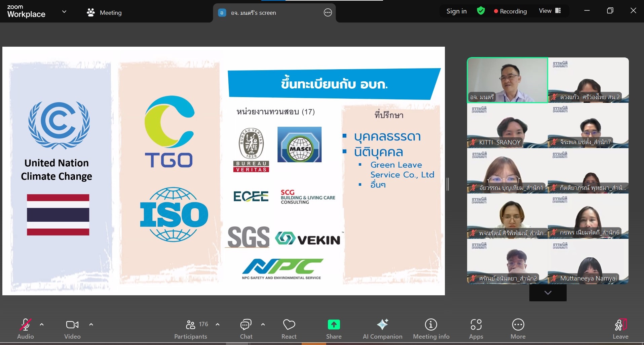Viewport: 644px width, 345px height.
Task: Unmute microphone using the Audio button
Action: 25,329
